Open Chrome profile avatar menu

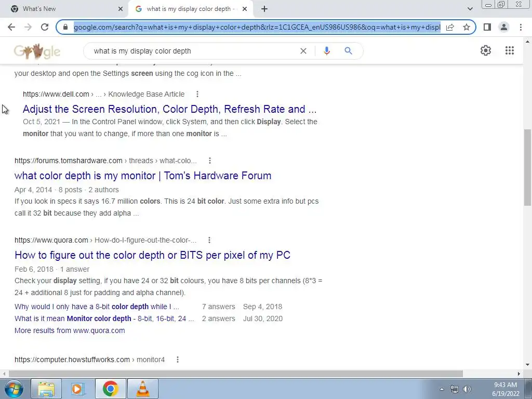pyautogui.click(x=504, y=27)
